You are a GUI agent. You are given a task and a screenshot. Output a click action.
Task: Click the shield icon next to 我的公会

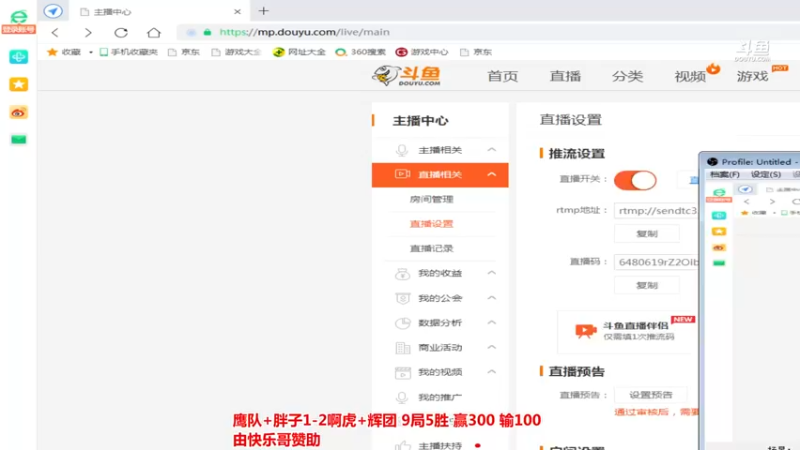[x=403, y=298]
